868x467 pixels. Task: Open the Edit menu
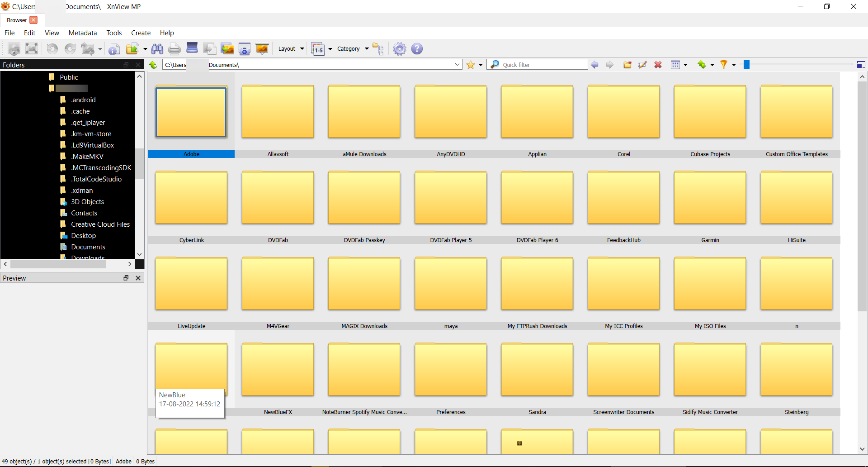point(29,33)
